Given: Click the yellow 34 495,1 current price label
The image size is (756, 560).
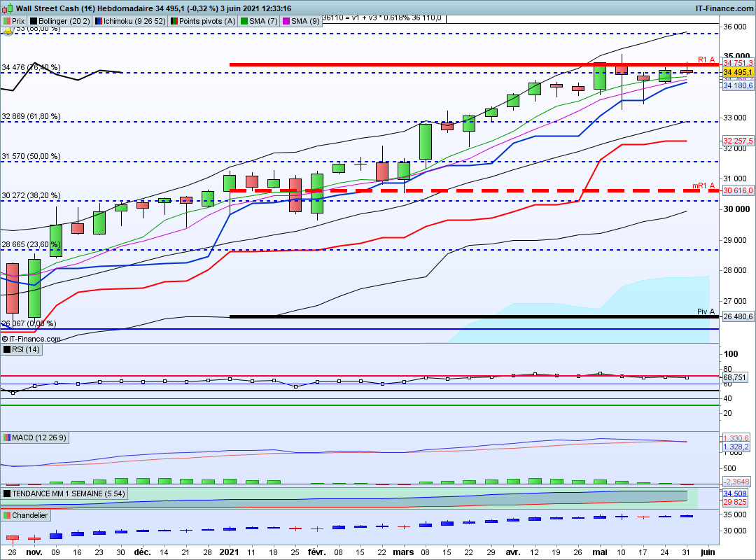Looking at the screenshot, I should click(x=738, y=72).
